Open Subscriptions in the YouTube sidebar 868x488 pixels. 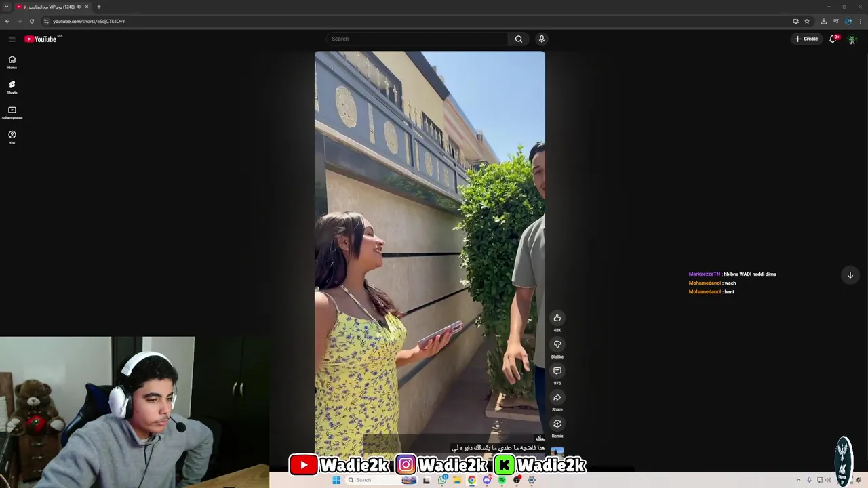pyautogui.click(x=12, y=112)
